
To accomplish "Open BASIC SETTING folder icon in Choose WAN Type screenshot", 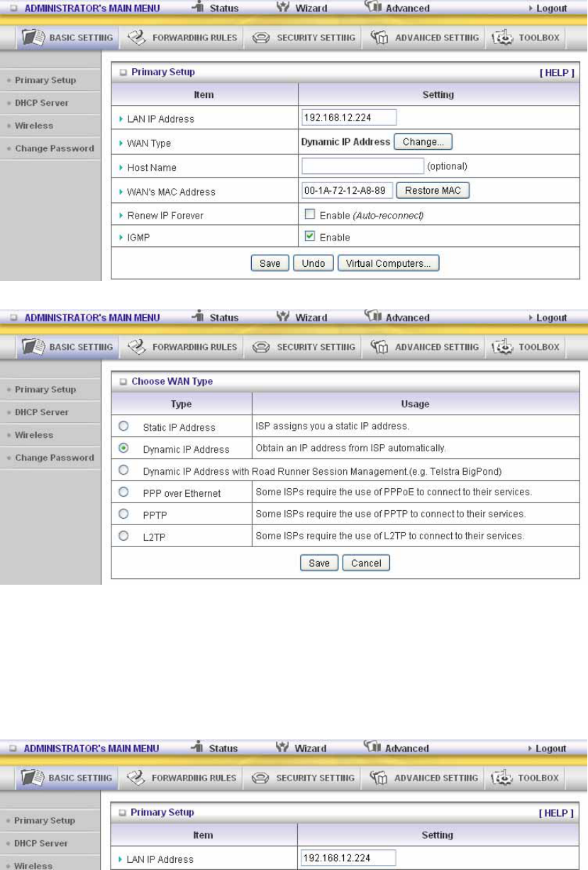I will [33, 347].
